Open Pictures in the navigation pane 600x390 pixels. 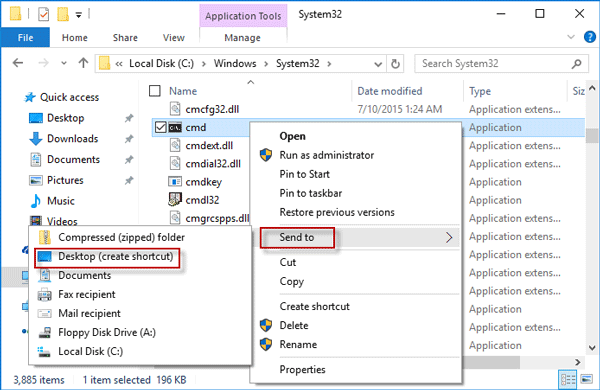click(65, 180)
